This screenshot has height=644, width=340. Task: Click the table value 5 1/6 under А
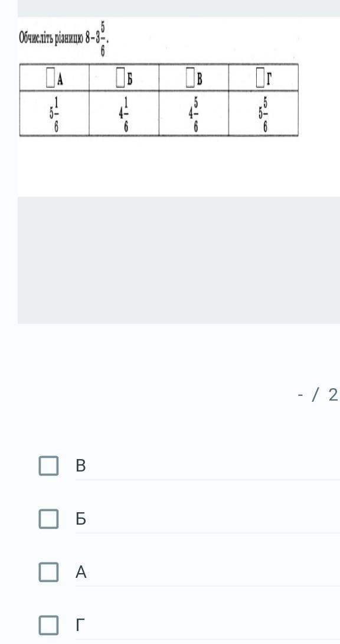point(54,113)
